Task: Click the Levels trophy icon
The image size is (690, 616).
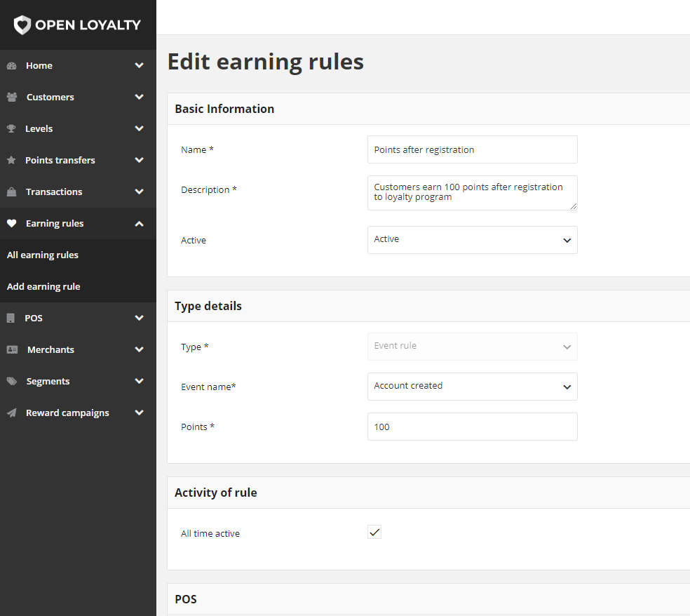Action: coord(11,128)
